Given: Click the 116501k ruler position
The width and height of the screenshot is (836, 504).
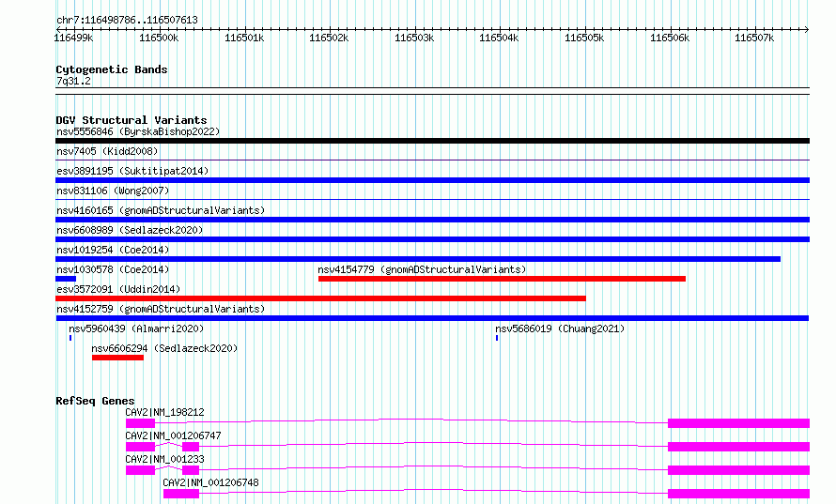Looking at the screenshot, I should pyautogui.click(x=244, y=38).
